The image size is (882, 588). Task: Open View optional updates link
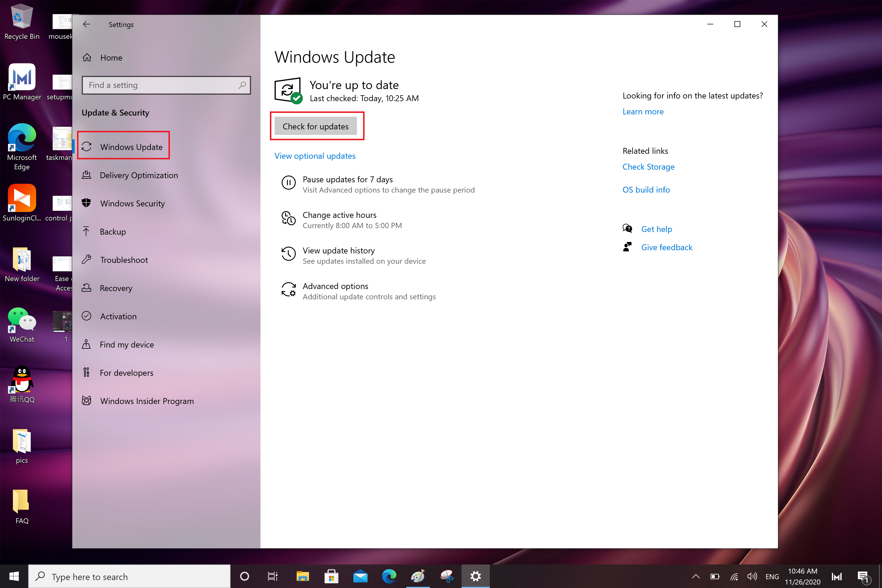point(315,156)
